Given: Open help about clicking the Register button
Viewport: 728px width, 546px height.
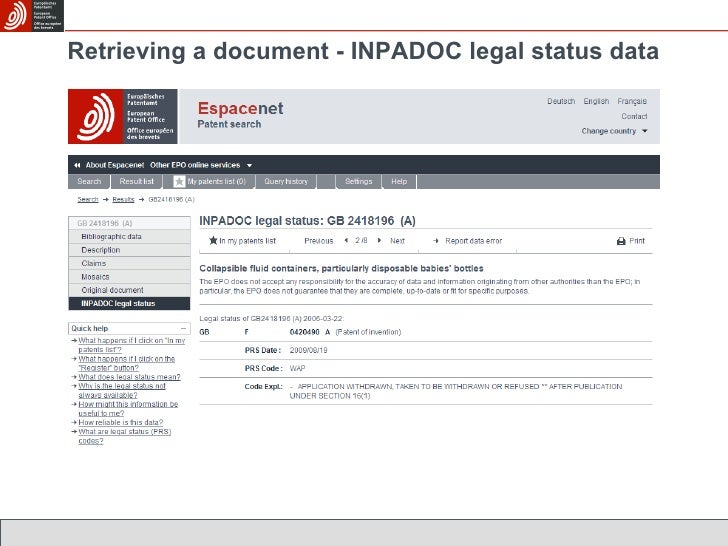Looking at the screenshot, I should (126, 363).
